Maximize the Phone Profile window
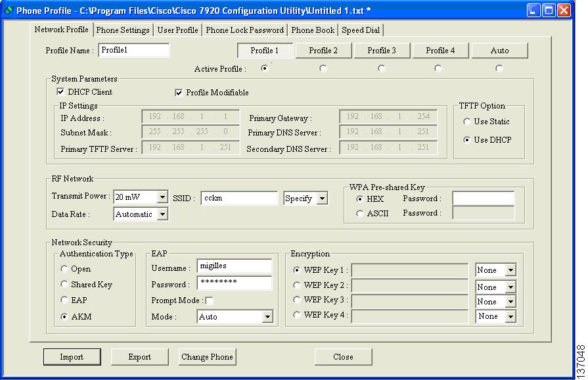The height and width of the screenshot is (380, 588). click(x=549, y=10)
